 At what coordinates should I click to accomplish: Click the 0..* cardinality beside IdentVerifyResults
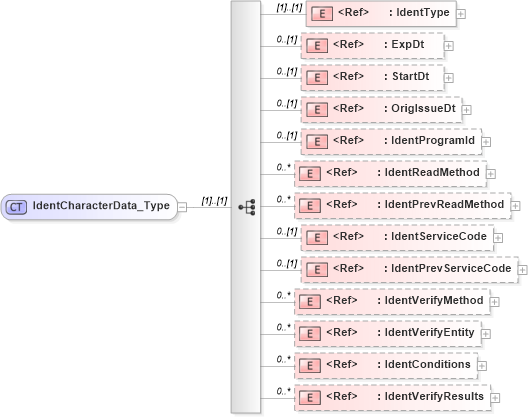coord(284,391)
